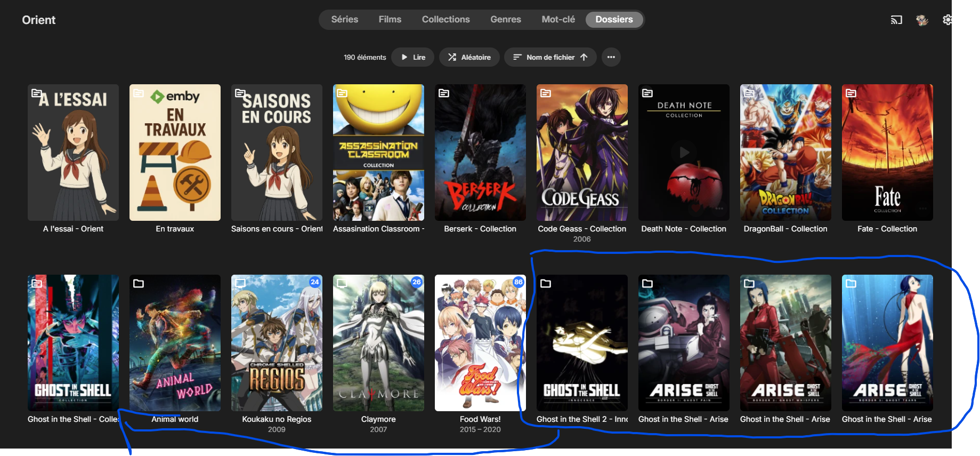Click the folder icon on Fate card
Image resolution: width=980 pixels, height=456 pixels.
pos(851,93)
